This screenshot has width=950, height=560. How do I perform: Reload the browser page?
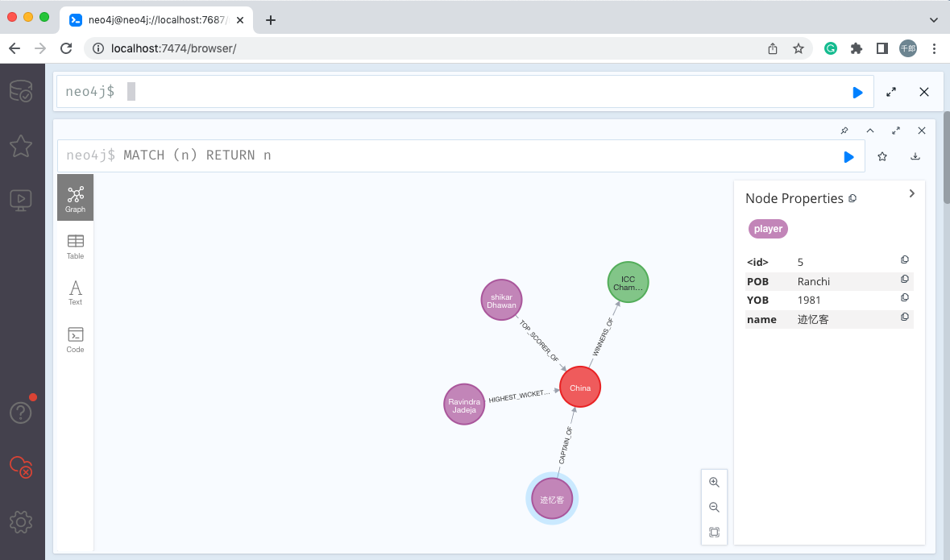66,48
